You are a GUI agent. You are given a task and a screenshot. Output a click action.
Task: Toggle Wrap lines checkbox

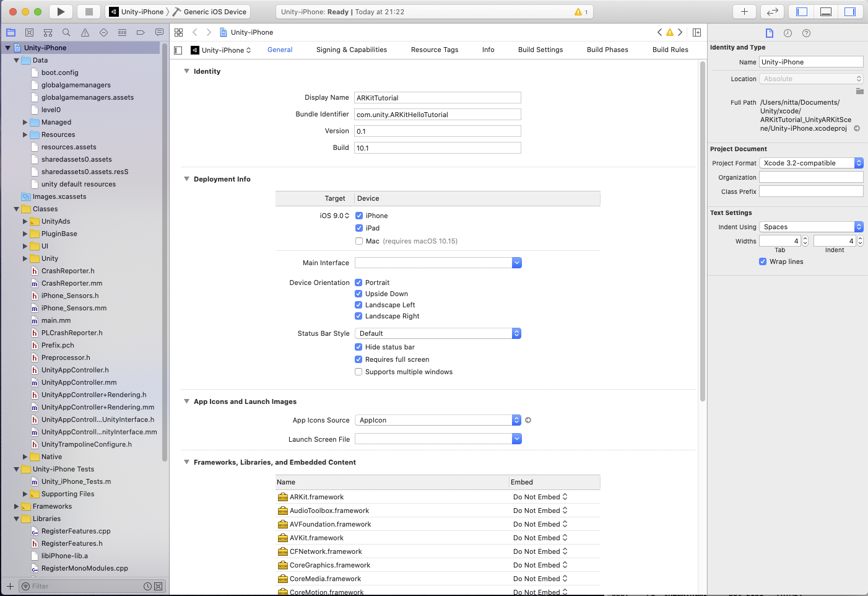[x=763, y=261]
